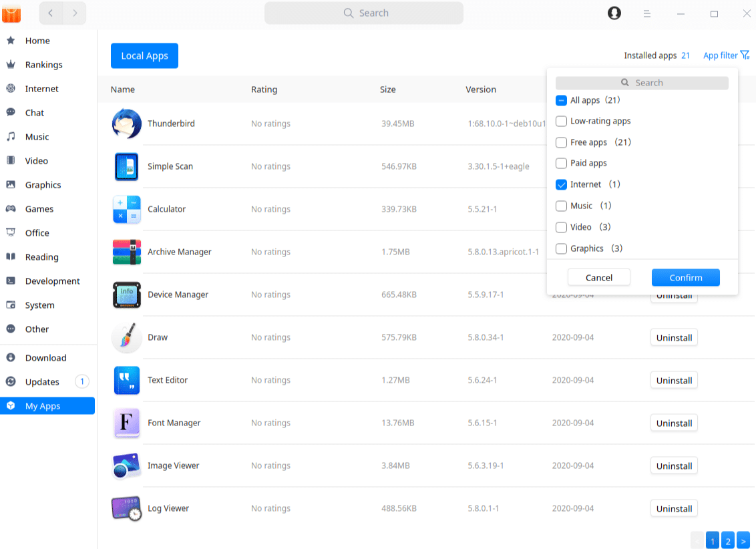Go to page 2 of the app list

click(x=728, y=540)
